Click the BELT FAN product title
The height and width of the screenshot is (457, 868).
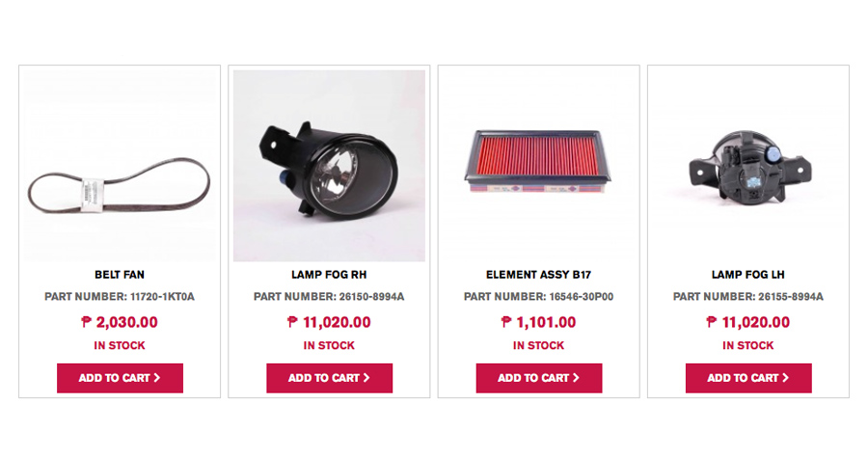tap(120, 275)
